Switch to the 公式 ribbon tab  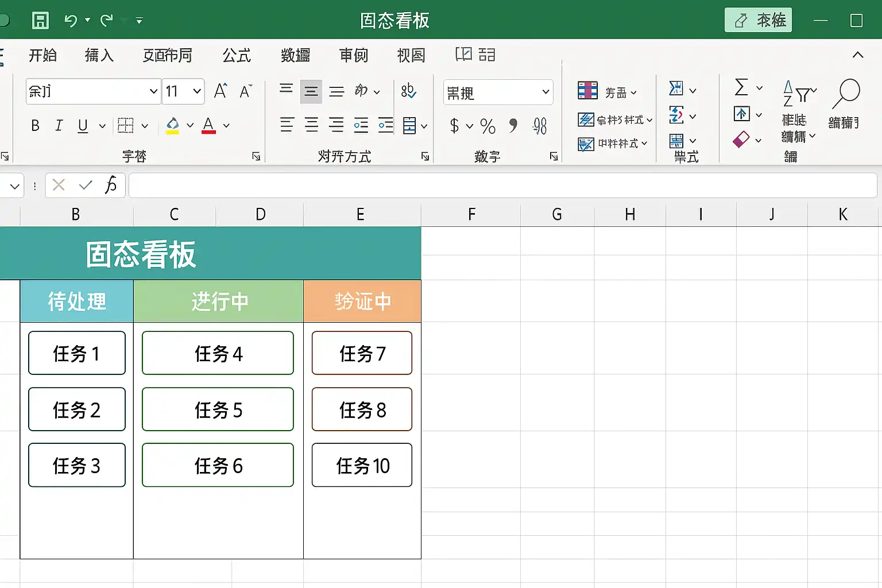tap(237, 55)
